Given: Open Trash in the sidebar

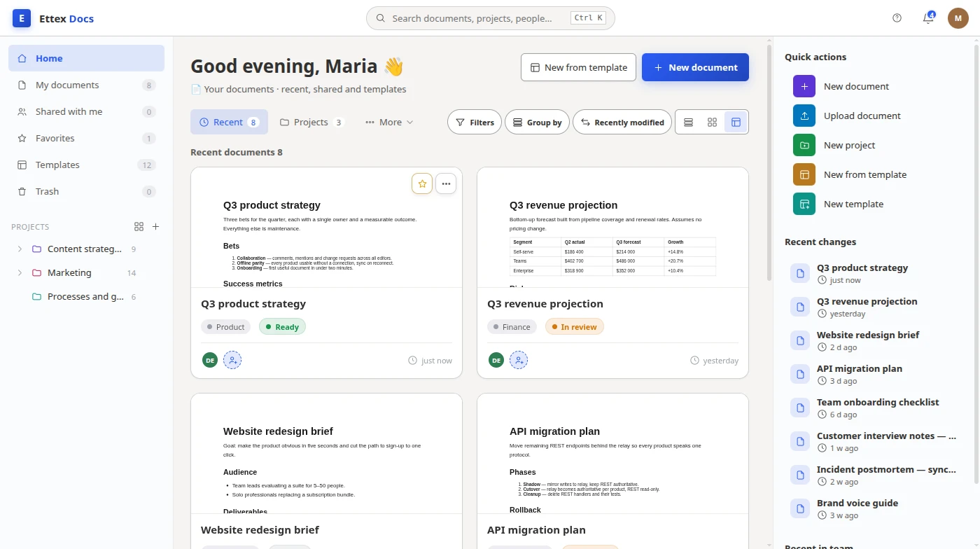Looking at the screenshot, I should click(x=86, y=191).
